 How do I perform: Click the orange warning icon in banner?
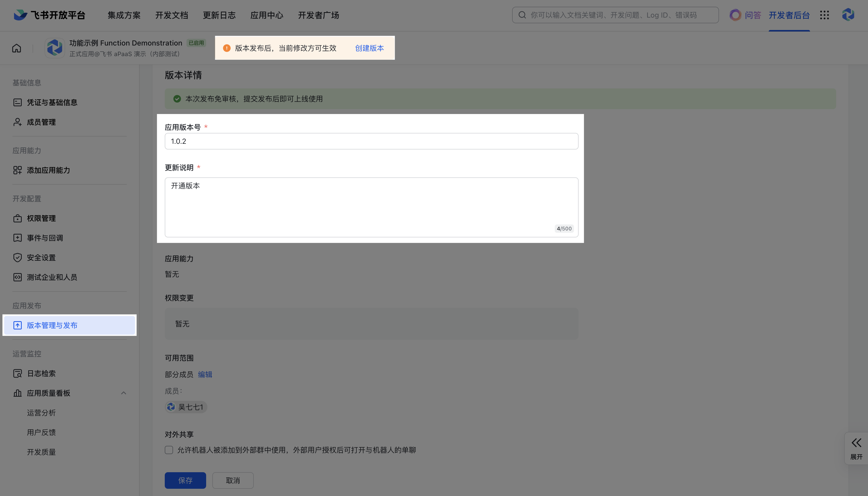[x=227, y=48]
